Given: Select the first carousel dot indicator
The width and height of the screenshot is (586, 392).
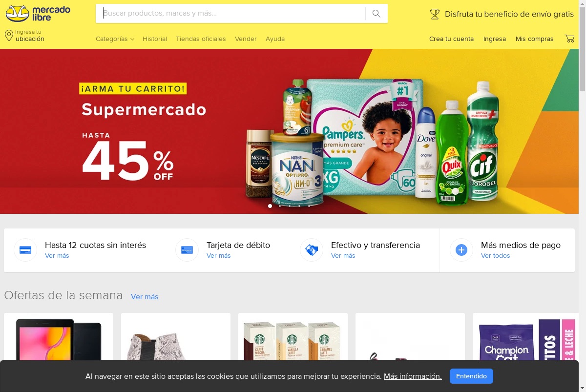Looking at the screenshot, I should coord(270,206).
